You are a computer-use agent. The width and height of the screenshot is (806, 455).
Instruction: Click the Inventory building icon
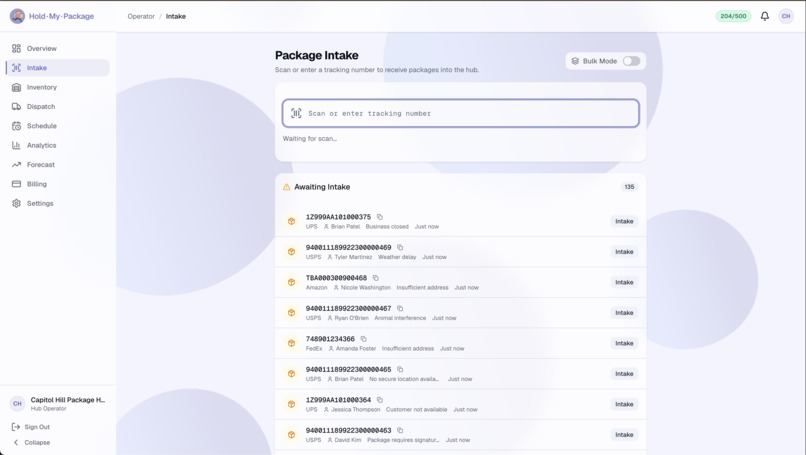tap(16, 87)
